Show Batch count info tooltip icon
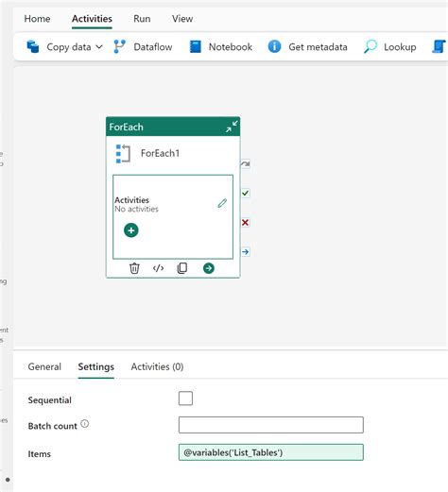The width and height of the screenshot is (448, 492). pos(85,424)
